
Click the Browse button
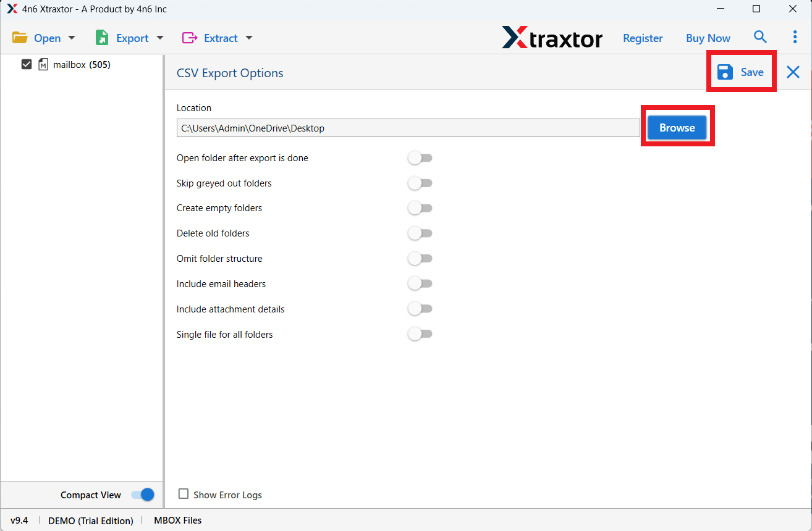[x=677, y=128]
